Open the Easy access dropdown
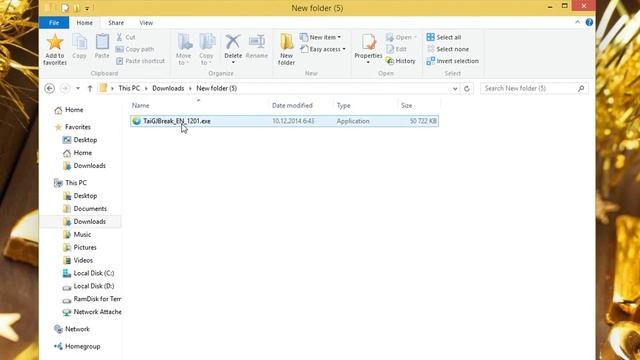 [x=323, y=49]
